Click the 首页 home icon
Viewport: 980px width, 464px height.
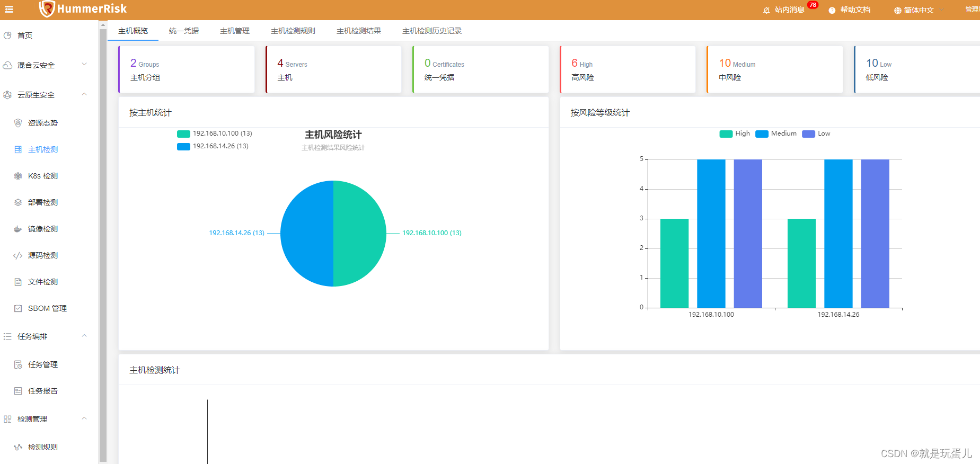click(x=7, y=35)
